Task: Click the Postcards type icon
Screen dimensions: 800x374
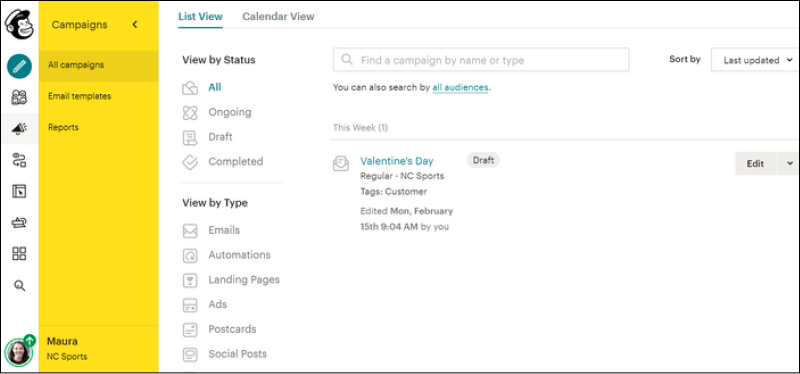Action: click(x=190, y=330)
